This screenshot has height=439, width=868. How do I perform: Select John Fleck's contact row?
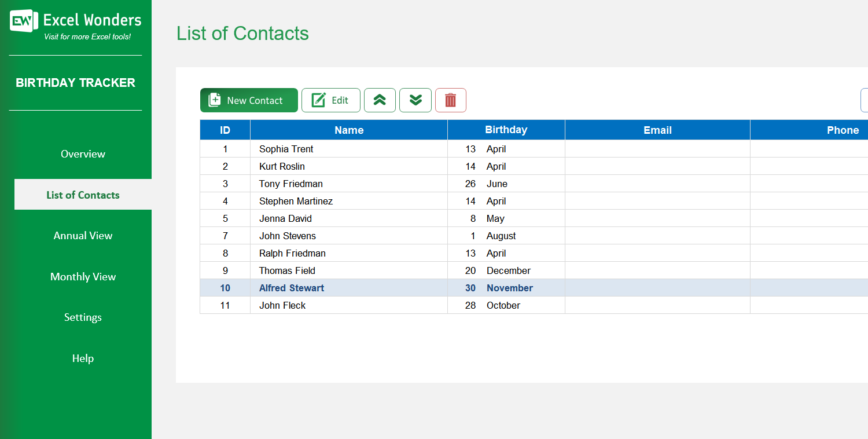349,305
